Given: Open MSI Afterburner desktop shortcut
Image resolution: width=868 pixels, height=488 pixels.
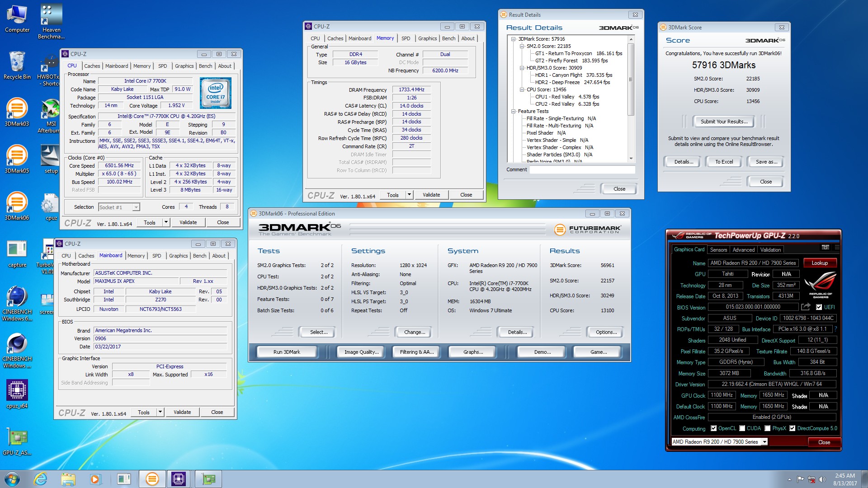Looking at the screenshot, I should click(x=50, y=116).
